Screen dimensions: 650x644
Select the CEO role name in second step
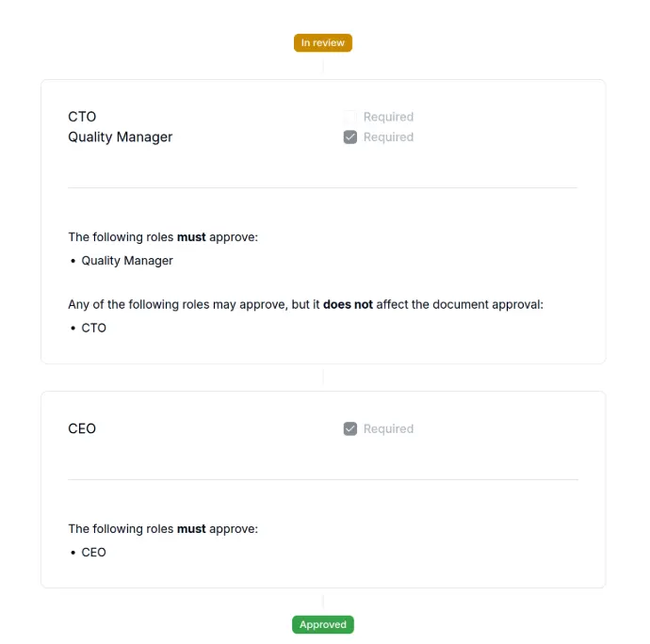[82, 428]
